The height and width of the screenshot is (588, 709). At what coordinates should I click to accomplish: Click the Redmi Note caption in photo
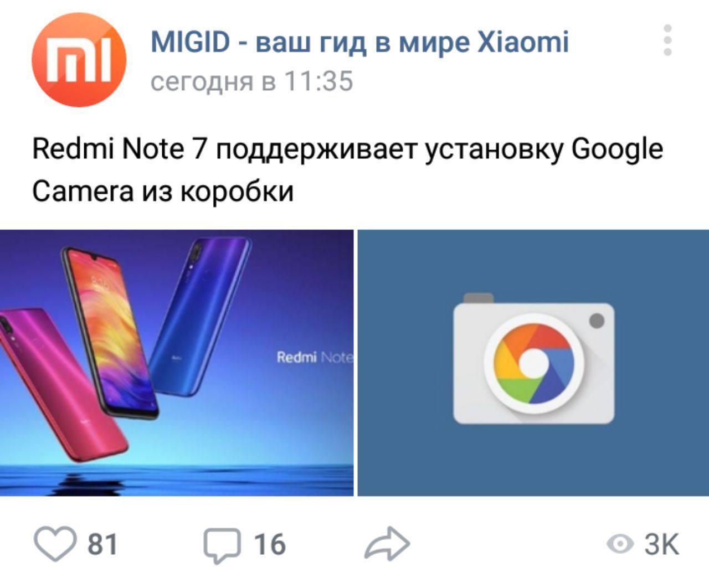(x=314, y=357)
